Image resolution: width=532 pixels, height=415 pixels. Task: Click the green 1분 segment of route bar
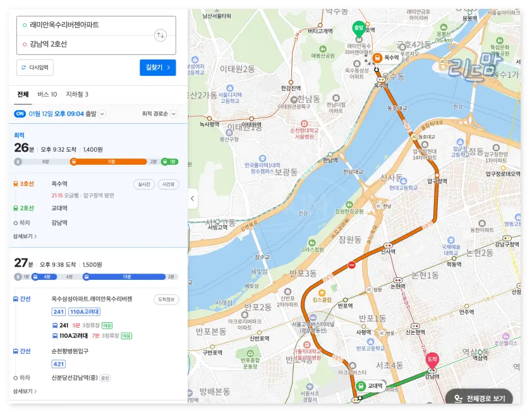(x=169, y=162)
